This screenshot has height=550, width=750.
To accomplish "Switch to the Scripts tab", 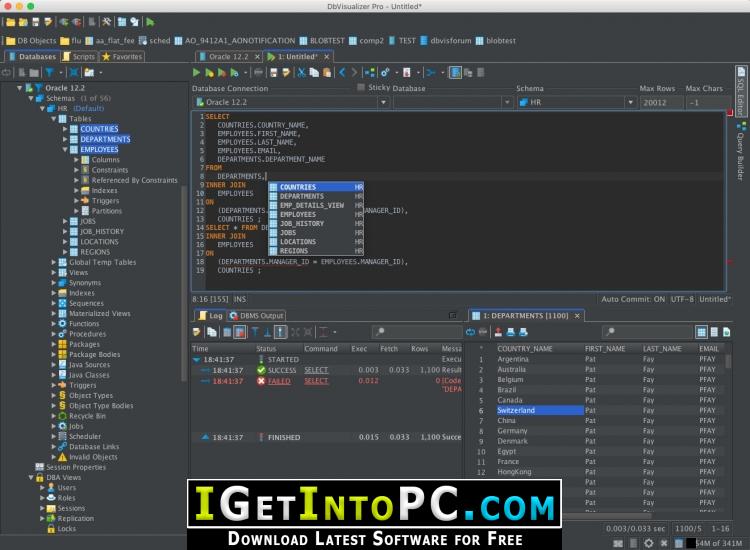I will pos(79,56).
